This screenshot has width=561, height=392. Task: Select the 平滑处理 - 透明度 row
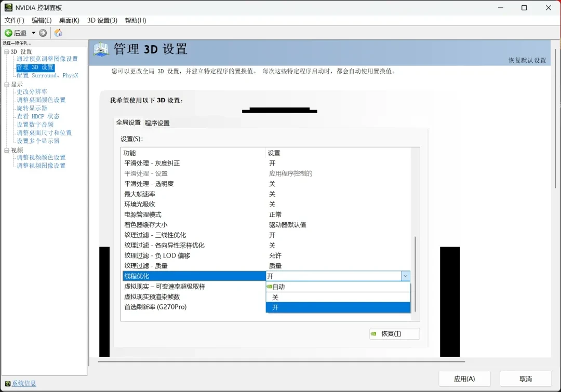click(266, 184)
